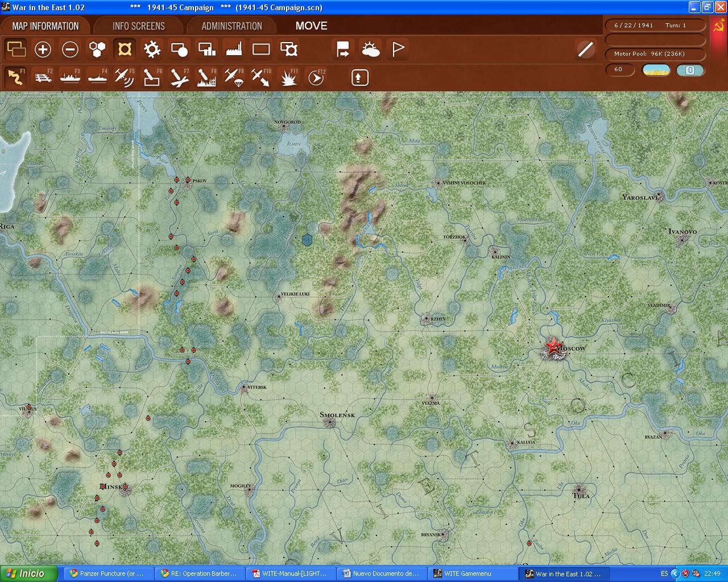The height and width of the screenshot is (582, 728).
Task: Click the Vitebsk city label on the map
Action: pos(258,387)
